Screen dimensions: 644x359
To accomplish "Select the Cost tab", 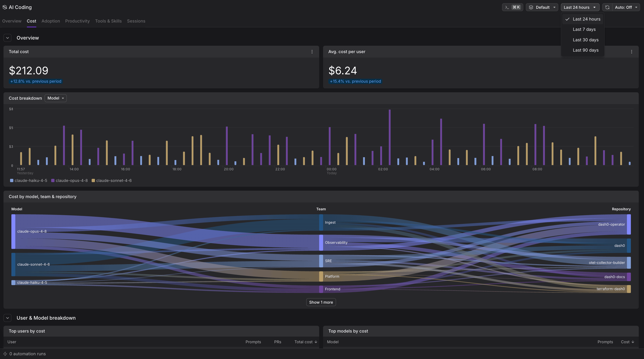I will tap(31, 21).
